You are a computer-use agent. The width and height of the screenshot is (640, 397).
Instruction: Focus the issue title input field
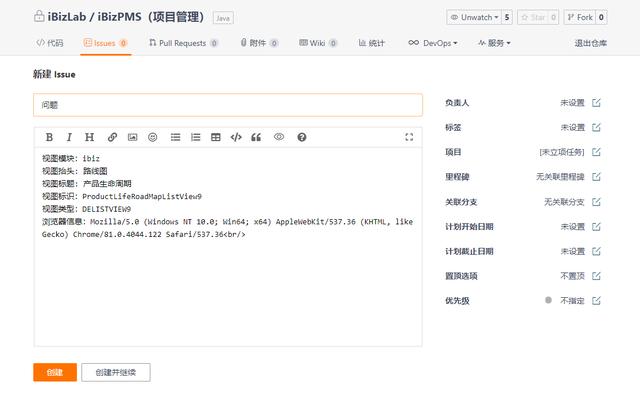228,105
